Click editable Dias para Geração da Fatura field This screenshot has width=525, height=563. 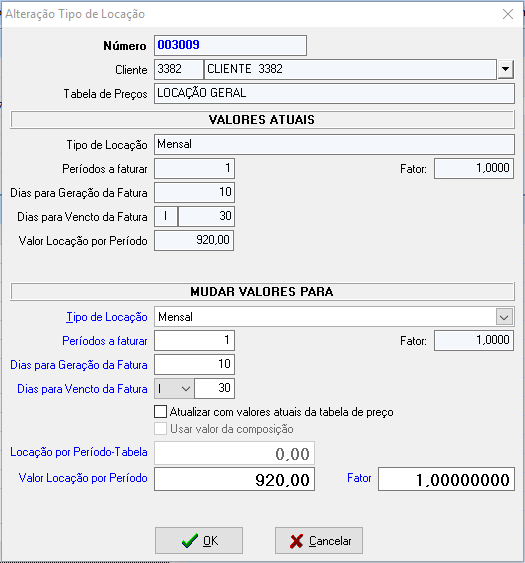195,364
